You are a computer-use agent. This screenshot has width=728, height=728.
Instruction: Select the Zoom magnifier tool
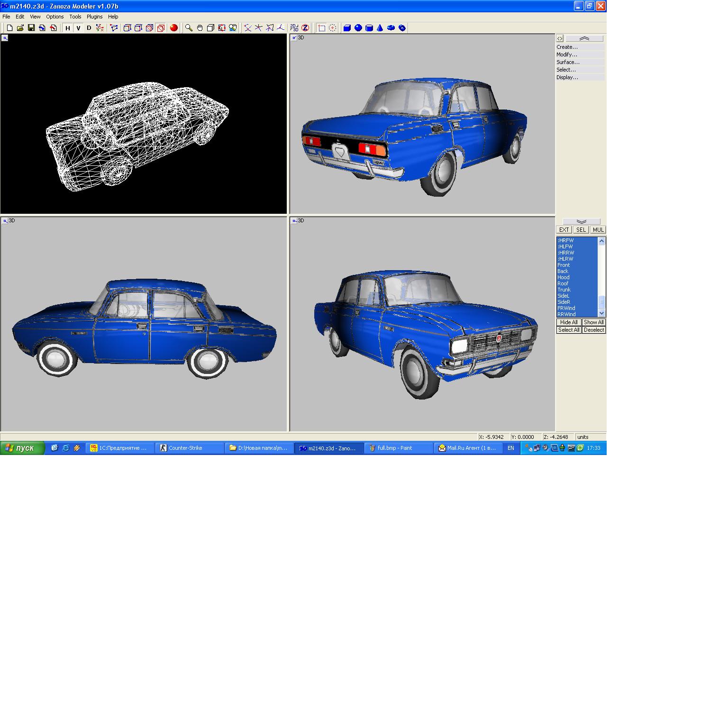click(189, 28)
